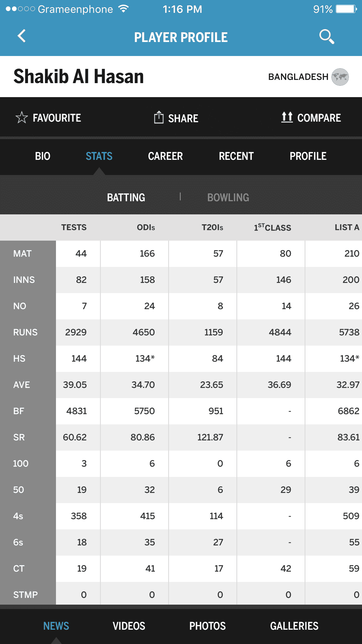Open search with magnifying glass icon
The image size is (362, 644).
pyautogui.click(x=326, y=37)
